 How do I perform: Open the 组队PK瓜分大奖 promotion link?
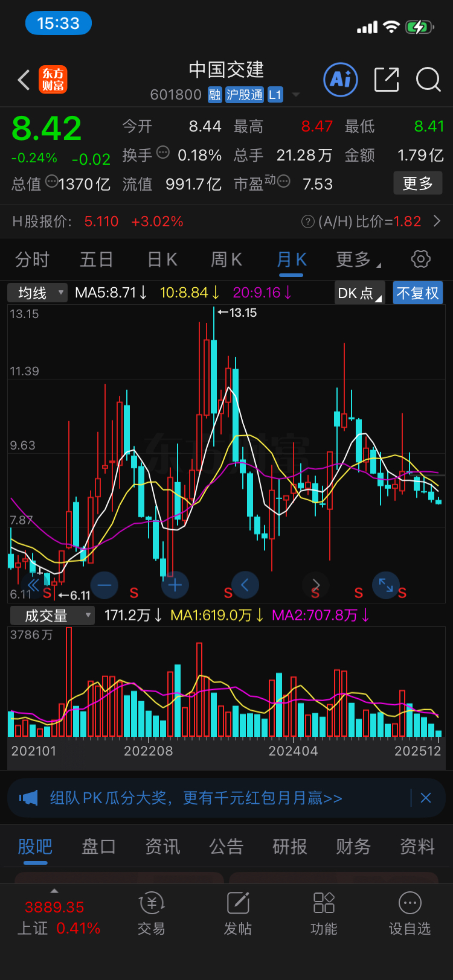point(196,798)
